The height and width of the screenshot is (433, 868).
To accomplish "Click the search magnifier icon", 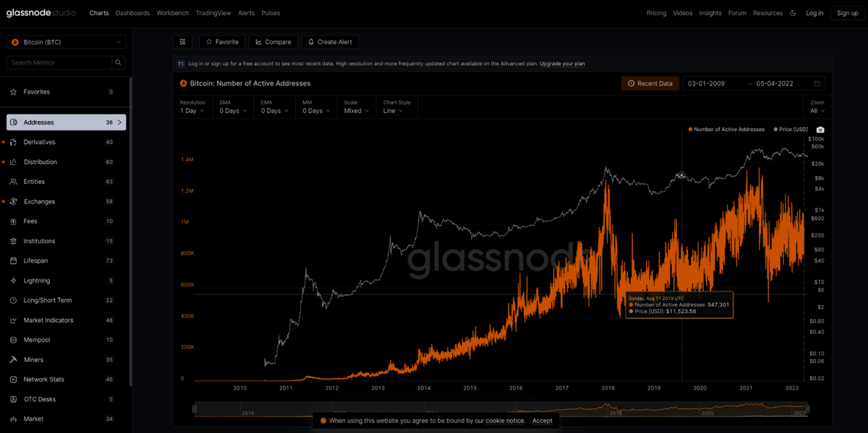I will click(x=119, y=63).
